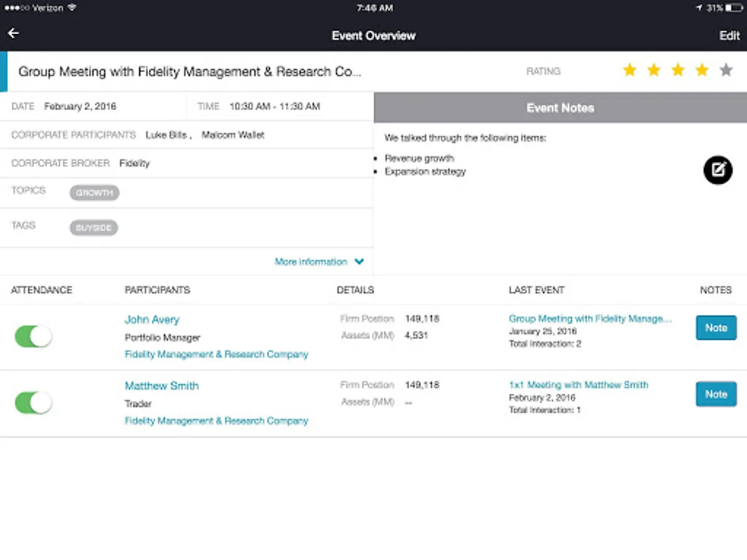The width and height of the screenshot is (747, 560).
Task: Select John Avery's Assets value 4,531
Action: pos(416,335)
